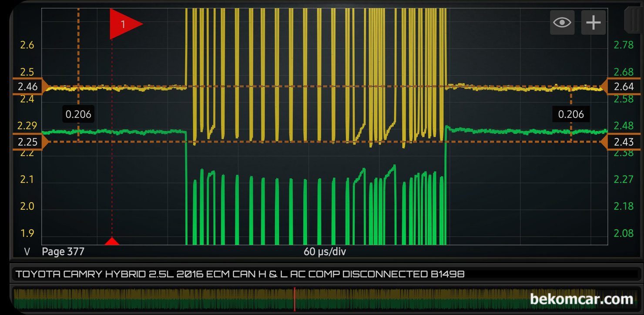This screenshot has width=644, height=315.
Task: Click the green 2.78 scale value
Action: (623, 45)
